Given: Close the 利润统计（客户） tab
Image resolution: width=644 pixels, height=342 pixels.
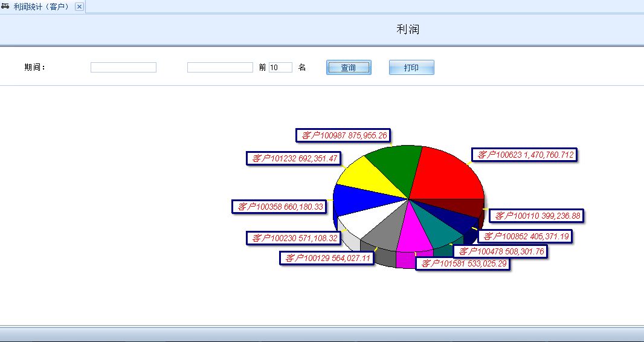Looking at the screenshot, I should (79, 7).
